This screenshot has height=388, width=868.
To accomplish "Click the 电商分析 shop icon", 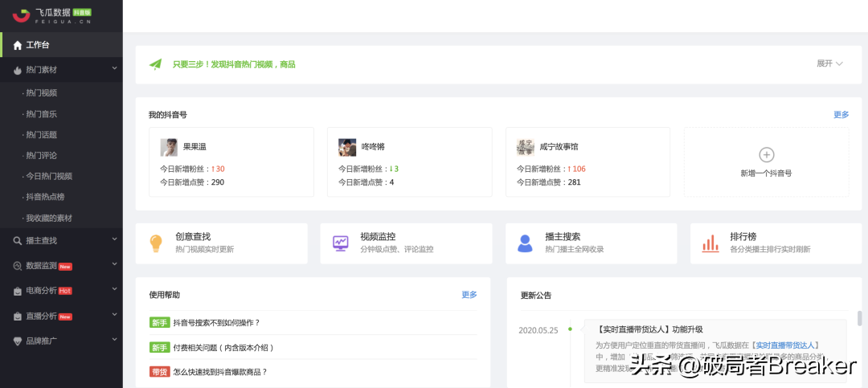I will 18,291.
